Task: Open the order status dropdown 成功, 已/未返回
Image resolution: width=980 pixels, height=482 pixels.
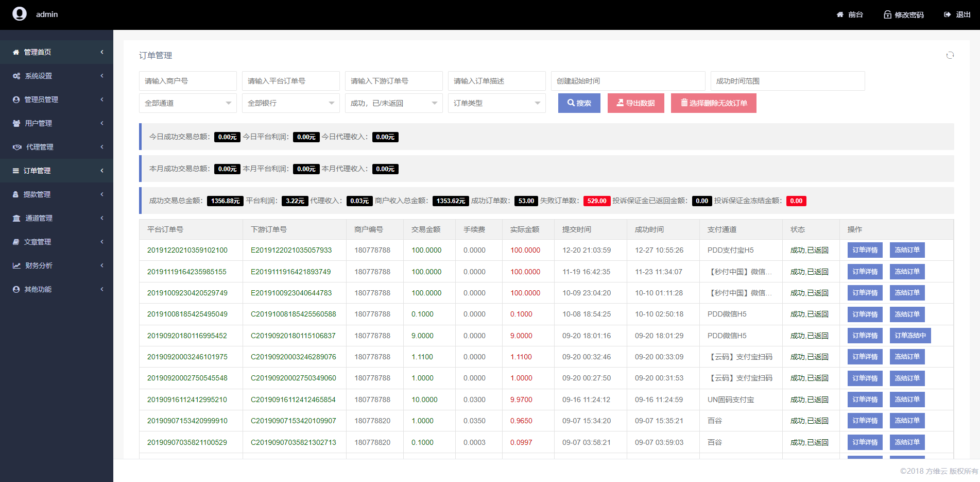Action: (393, 103)
